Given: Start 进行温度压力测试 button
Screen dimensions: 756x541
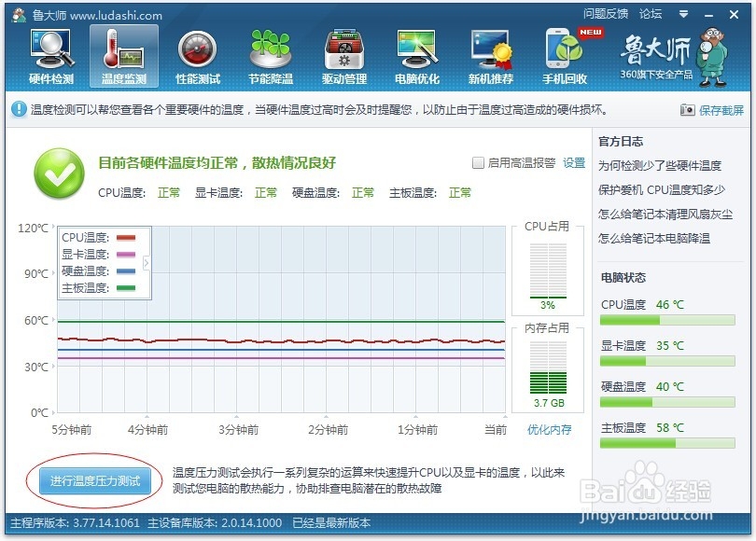Looking at the screenshot, I should point(95,480).
